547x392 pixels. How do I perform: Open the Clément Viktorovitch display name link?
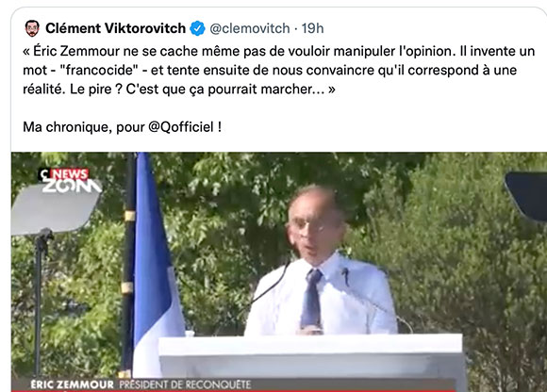(115, 28)
